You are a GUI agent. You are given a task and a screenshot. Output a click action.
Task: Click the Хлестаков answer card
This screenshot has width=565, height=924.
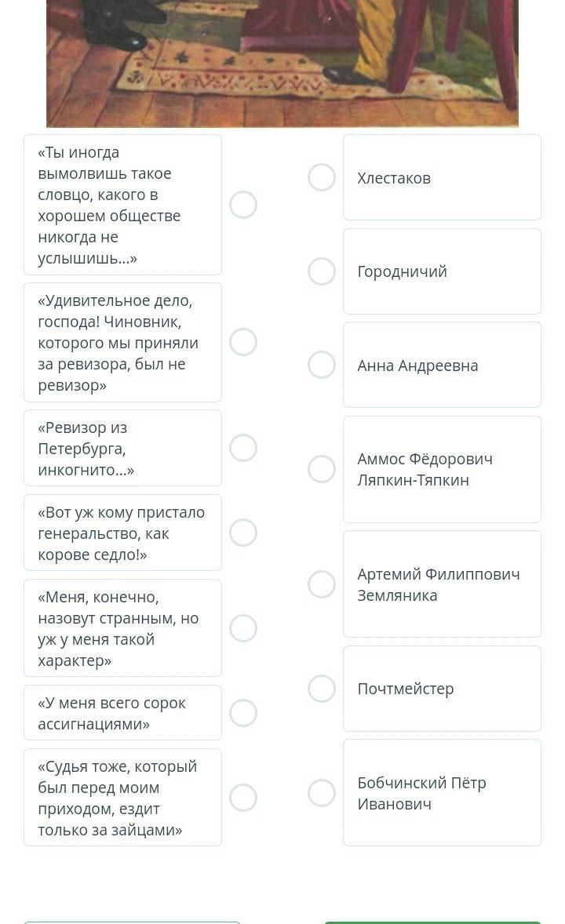(x=442, y=177)
